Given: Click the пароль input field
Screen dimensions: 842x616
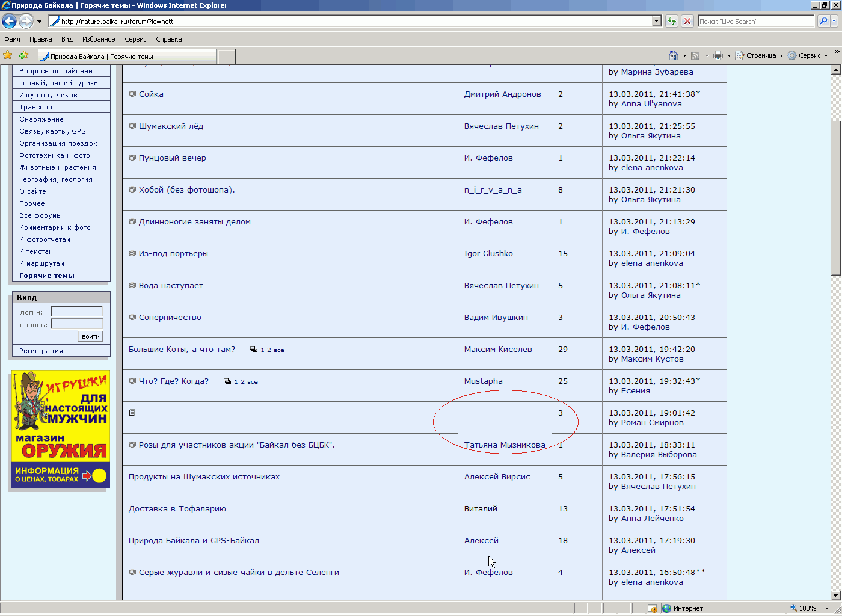Looking at the screenshot, I should pyautogui.click(x=76, y=324).
